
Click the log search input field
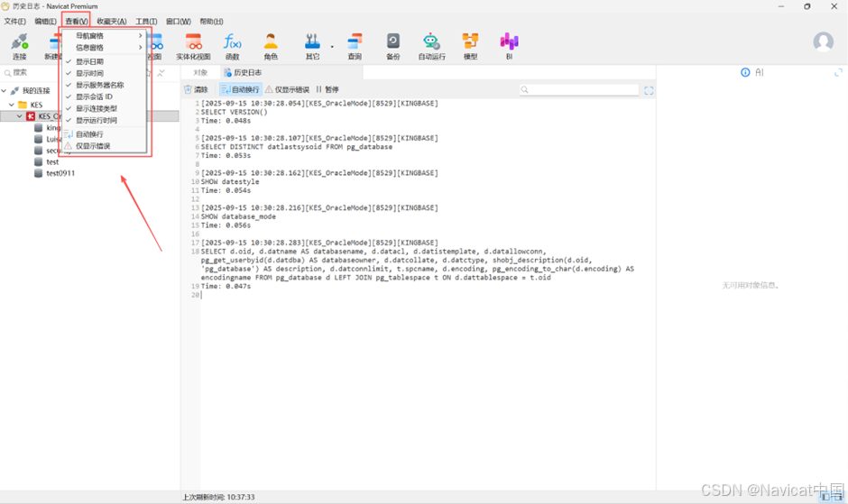578,90
